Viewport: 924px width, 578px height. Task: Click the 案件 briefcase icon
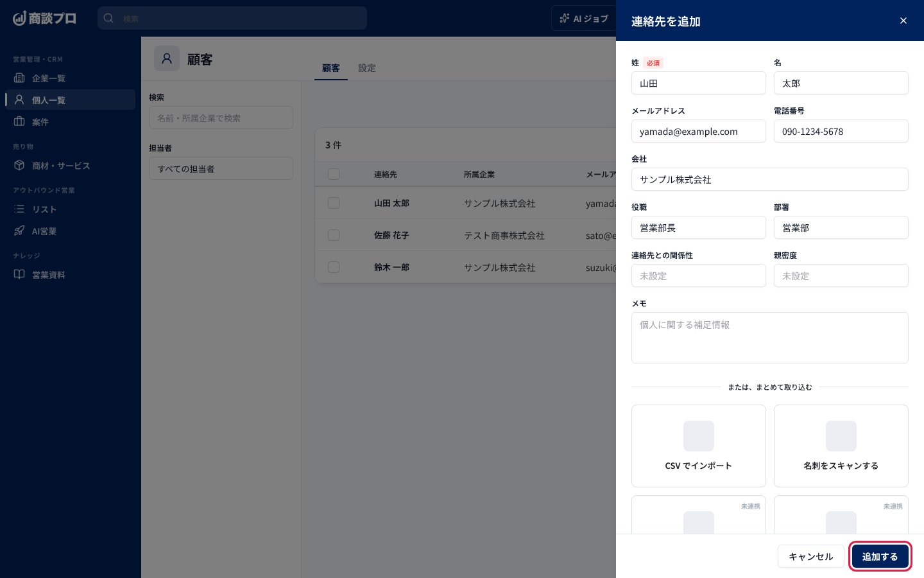pyautogui.click(x=19, y=122)
